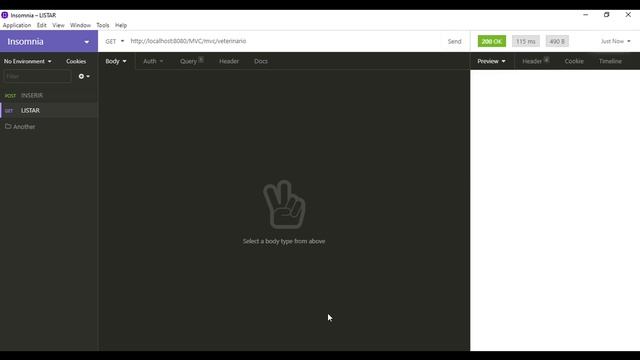Viewport: 640px width, 360px height.
Task: Switch to the Timeline tab
Action: pyautogui.click(x=610, y=61)
